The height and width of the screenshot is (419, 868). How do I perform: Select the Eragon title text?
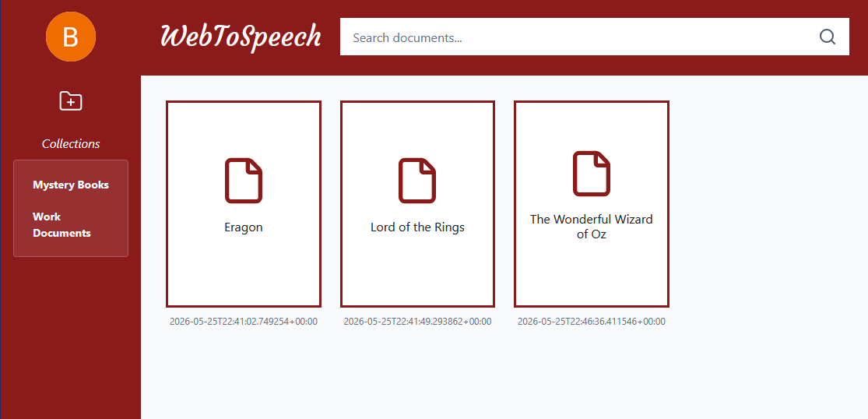click(x=244, y=227)
